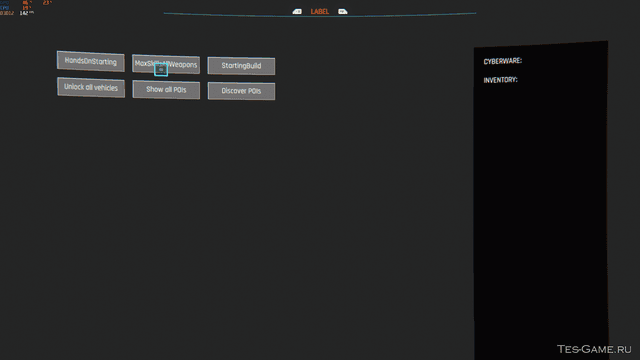Image resolution: width=640 pixels, height=360 pixels.
Task: Click the teal curved divider under LABEL
Action: pos(320,15)
